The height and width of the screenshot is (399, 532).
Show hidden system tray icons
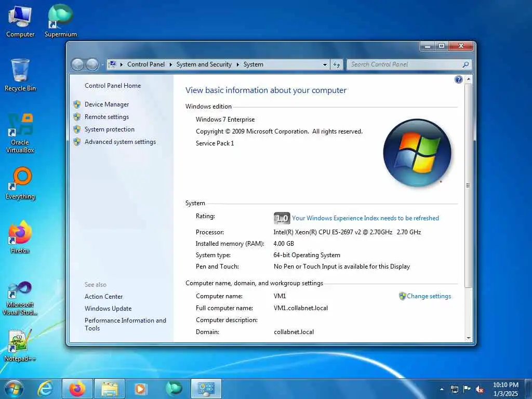point(442,389)
